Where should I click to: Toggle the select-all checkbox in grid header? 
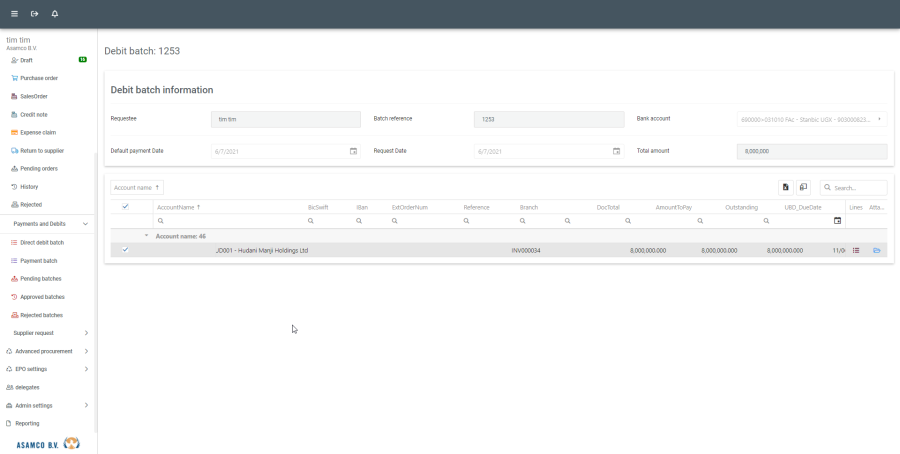tap(125, 207)
